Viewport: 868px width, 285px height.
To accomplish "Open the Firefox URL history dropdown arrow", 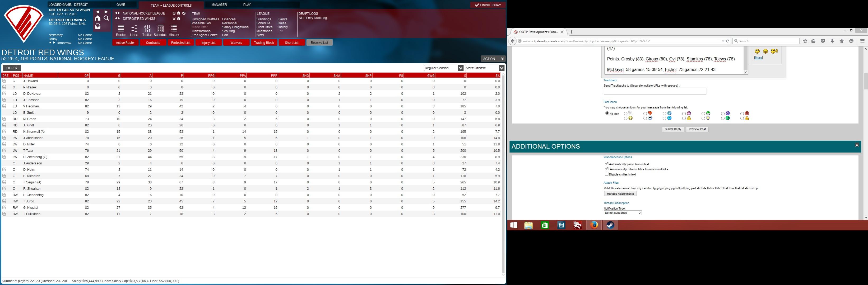I will [723, 41].
